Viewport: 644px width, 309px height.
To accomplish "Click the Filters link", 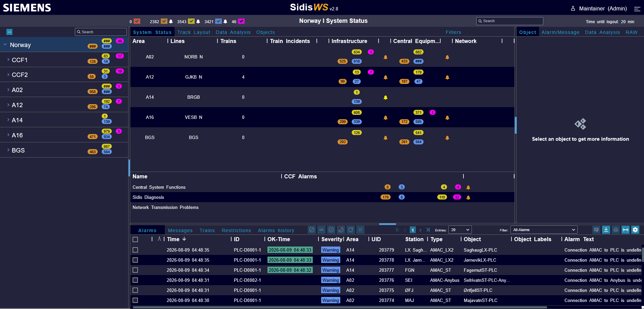I will (x=453, y=32).
